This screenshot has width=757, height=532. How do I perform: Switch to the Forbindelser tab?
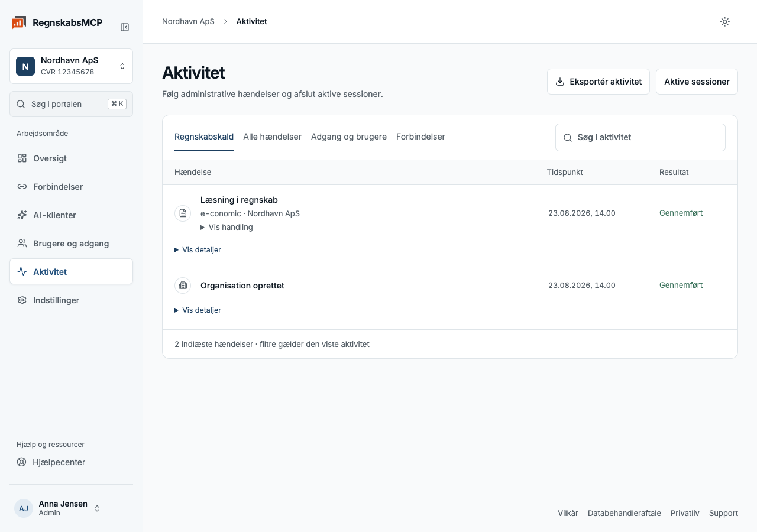pos(420,137)
